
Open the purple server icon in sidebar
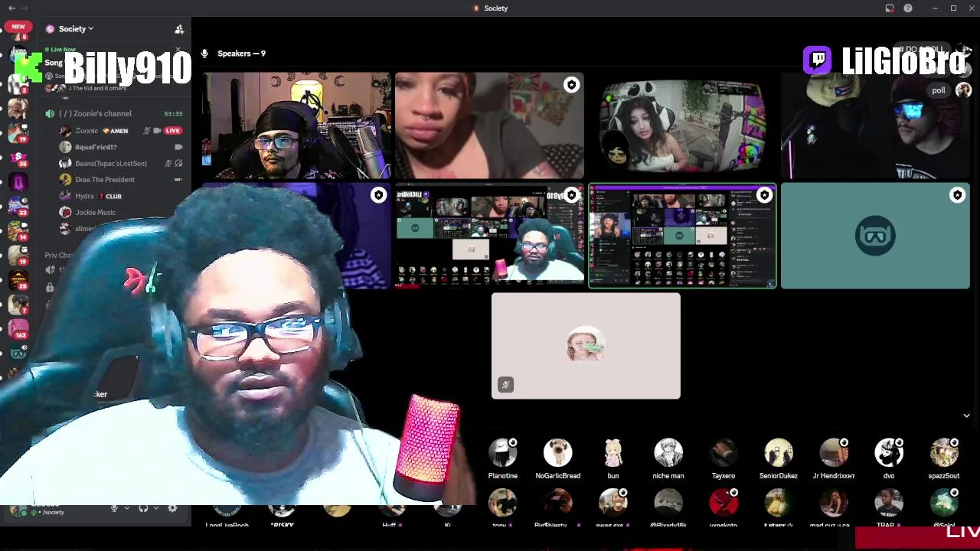coord(18,182)
